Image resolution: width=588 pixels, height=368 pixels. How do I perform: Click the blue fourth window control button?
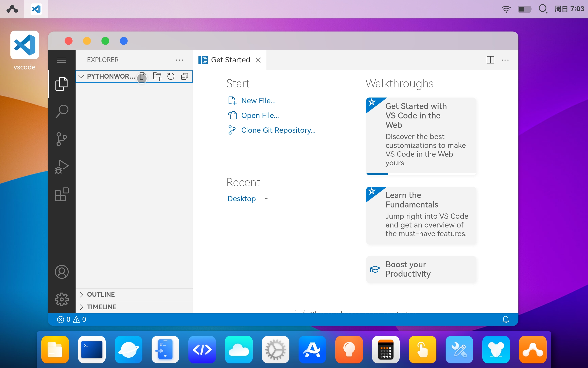coord(124,41)
